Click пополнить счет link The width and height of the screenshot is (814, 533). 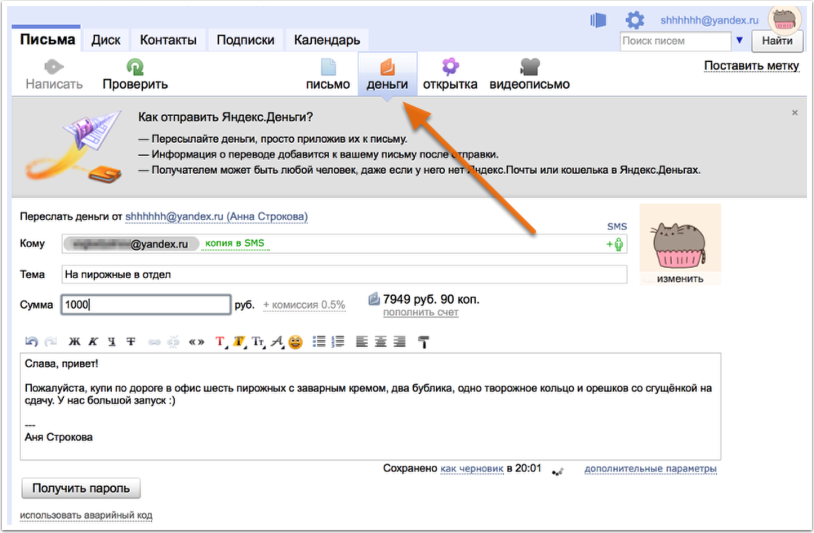(x=420, y=312)
